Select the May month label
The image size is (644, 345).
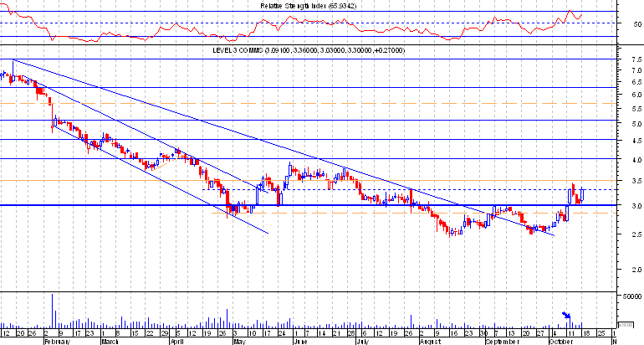point(239,342)
